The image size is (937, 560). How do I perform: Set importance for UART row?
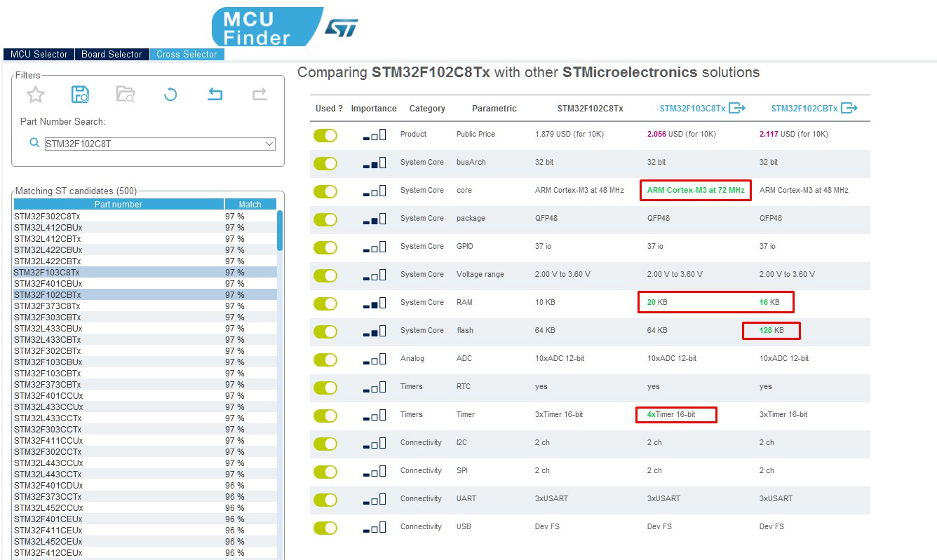point(375,499)
